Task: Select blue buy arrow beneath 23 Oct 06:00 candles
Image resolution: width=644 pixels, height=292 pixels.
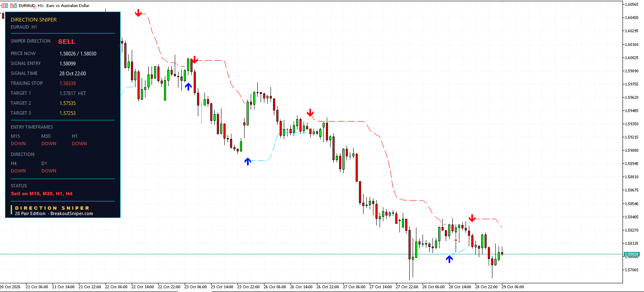Action: pos(188,86)
